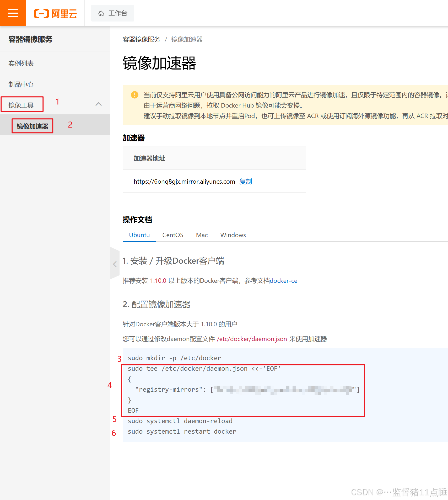Click the Alibaba Cloud logo

pyautogui.click(x=55, y=14)
